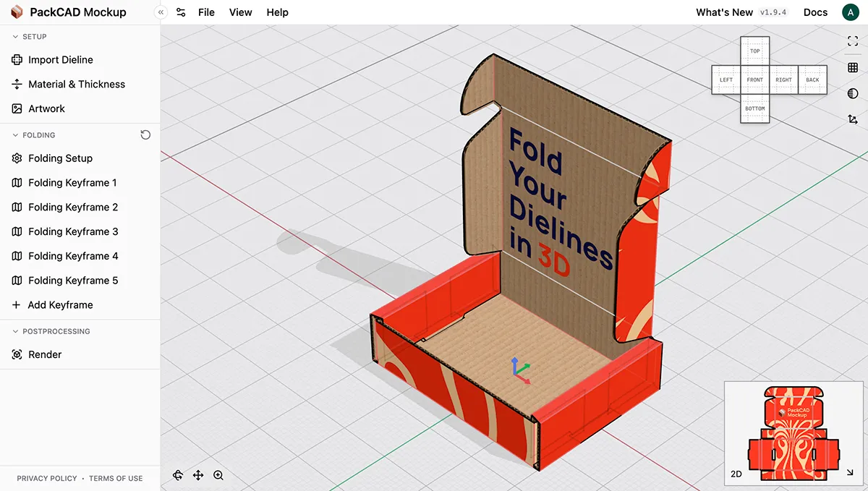Click the TOP face in the view cube
The width and height of the screenshot is (868, 491).
pyautogui.click(x=755, y=51)
